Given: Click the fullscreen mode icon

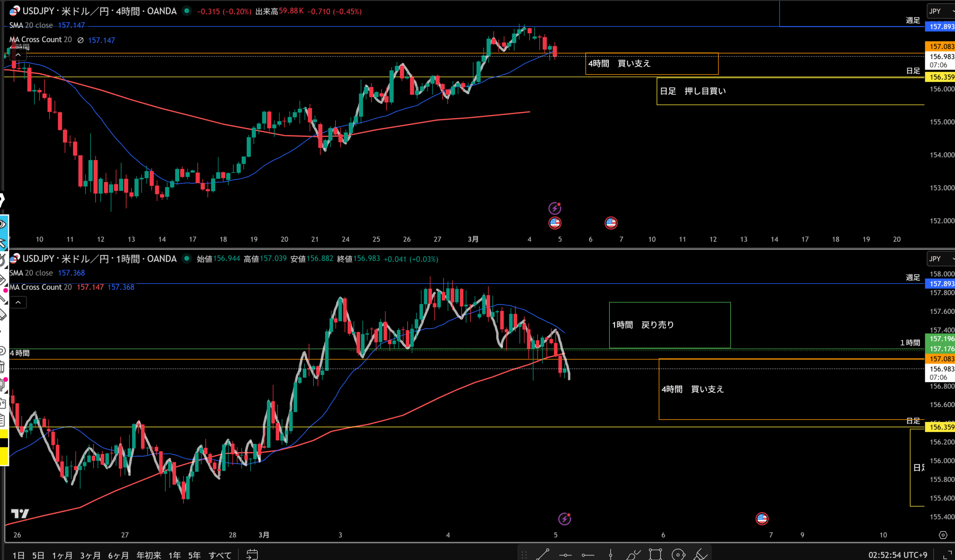Looking at the screenshot, I should 948,555.
